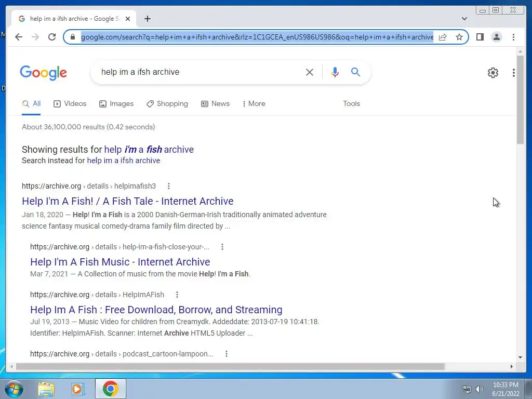Launch Windows Media Player from taskbar
This screenshot has width=532, height=399.
pos(78,389)
